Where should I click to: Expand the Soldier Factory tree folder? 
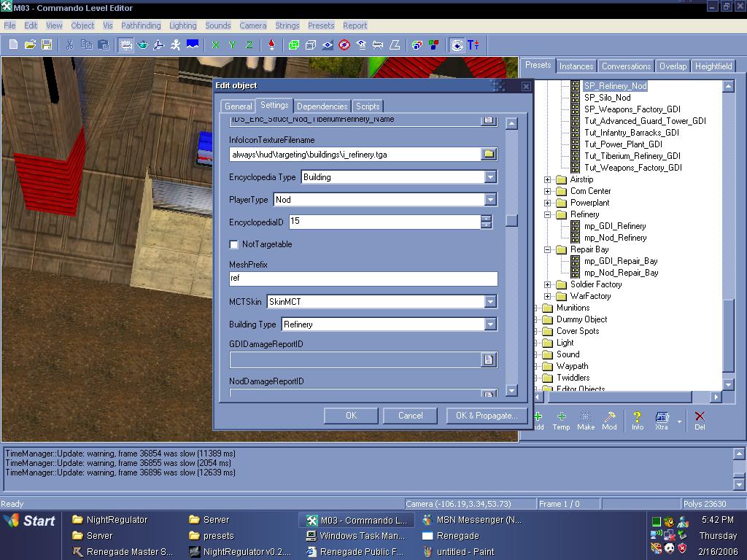(x=548, y=284)
